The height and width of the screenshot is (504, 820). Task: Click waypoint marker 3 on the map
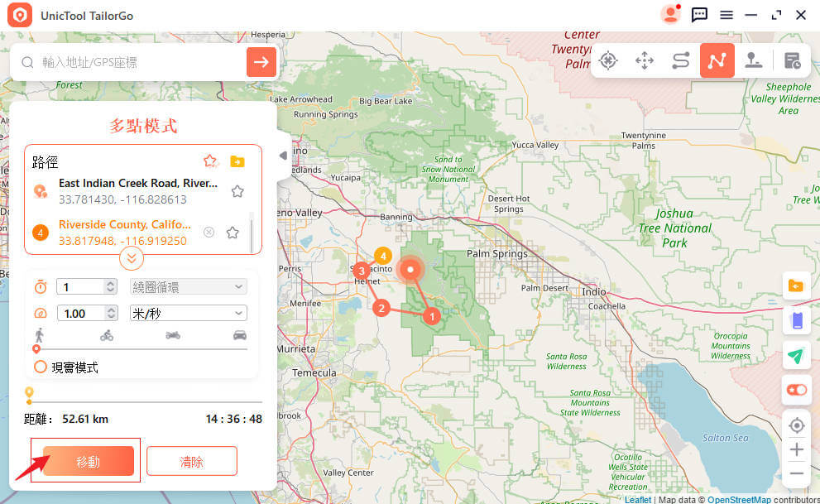pos(362,271)
